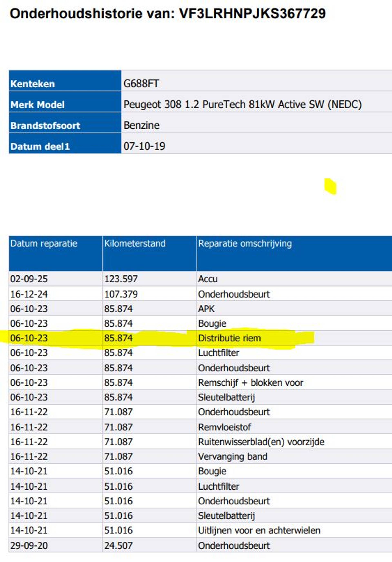
Task: Select the APK entry row
Action: tap(206, 309)
